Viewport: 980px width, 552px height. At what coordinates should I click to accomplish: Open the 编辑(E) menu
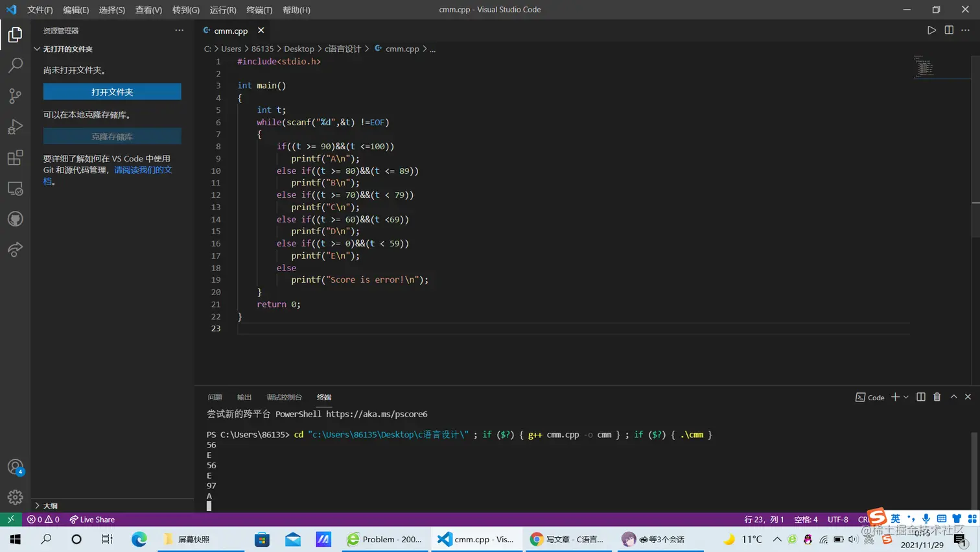[x=76, y=10]
